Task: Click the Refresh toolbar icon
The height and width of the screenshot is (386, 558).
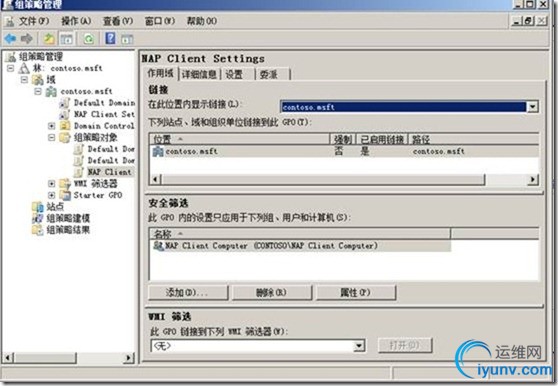Action: click(88, 38)
